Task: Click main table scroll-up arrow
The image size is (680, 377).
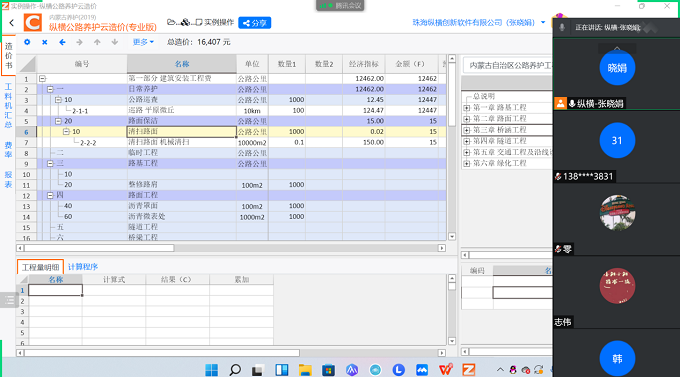Action: (452, 58)
